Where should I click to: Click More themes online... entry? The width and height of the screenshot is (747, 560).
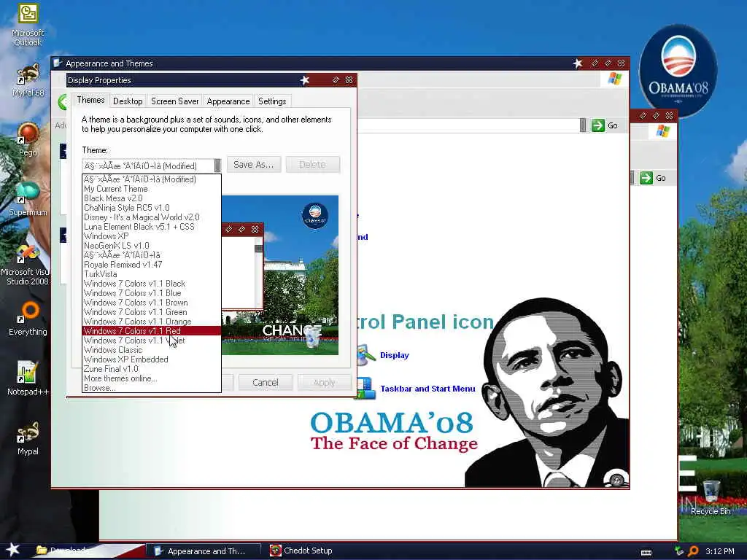[152, 378]
